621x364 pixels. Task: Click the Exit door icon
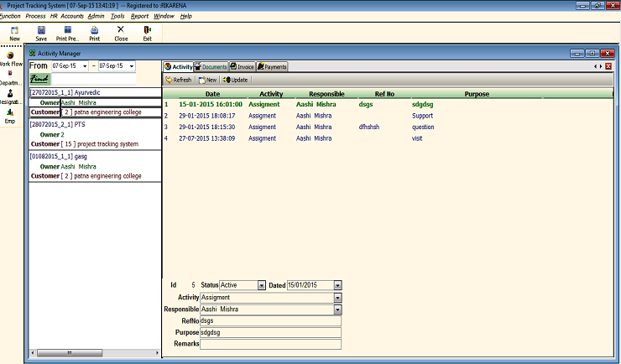pyautogui.click(x=148, y=33)
